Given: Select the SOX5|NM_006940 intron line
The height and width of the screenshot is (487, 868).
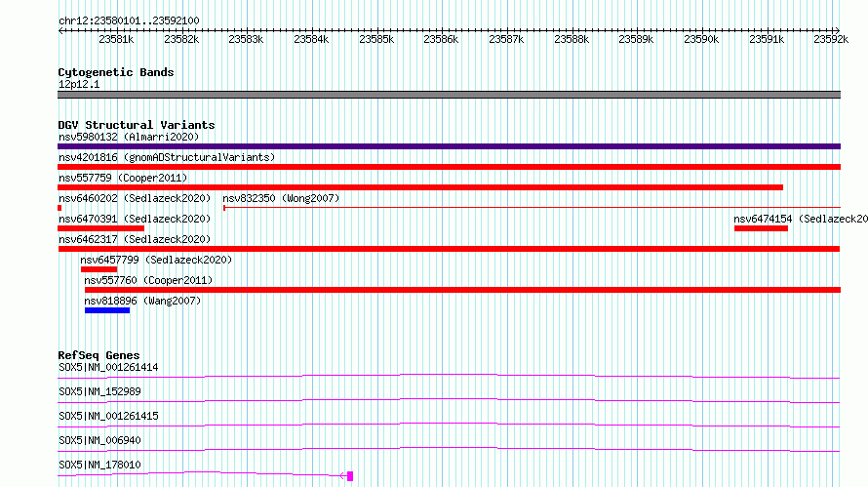Looking at the screenshot, I should point(449,449).
